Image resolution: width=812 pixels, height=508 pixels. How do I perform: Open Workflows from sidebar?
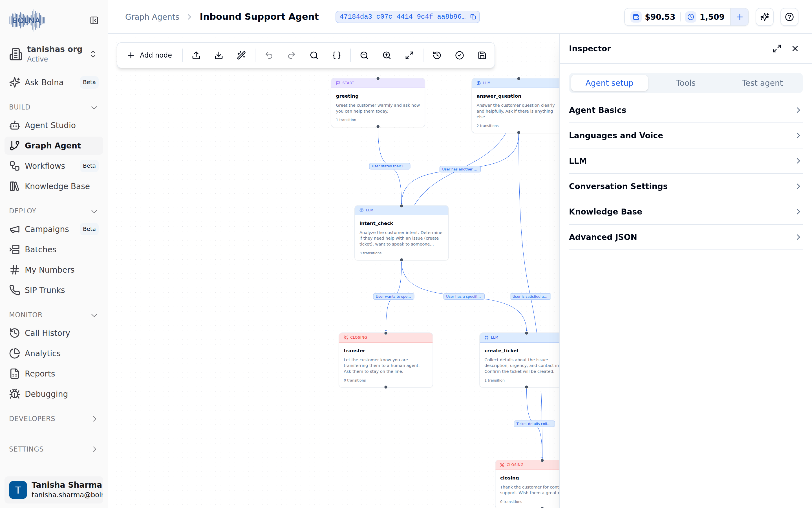pos(54,166)
